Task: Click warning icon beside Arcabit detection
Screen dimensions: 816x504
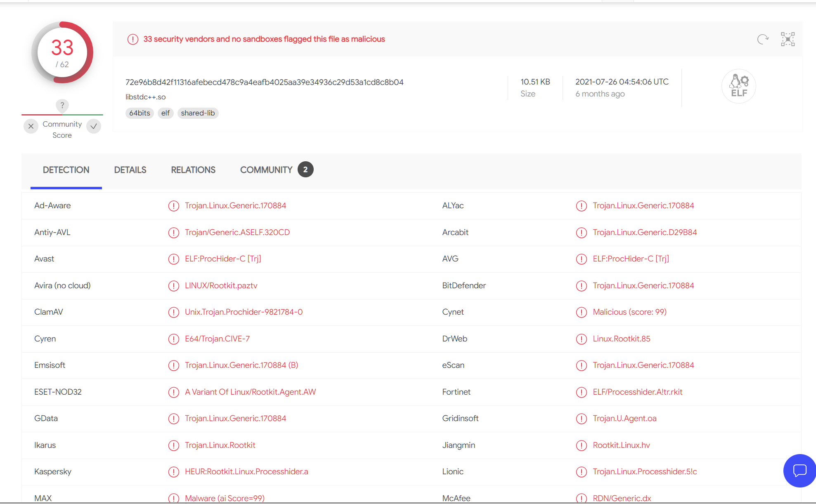Action: click(582, 233)
